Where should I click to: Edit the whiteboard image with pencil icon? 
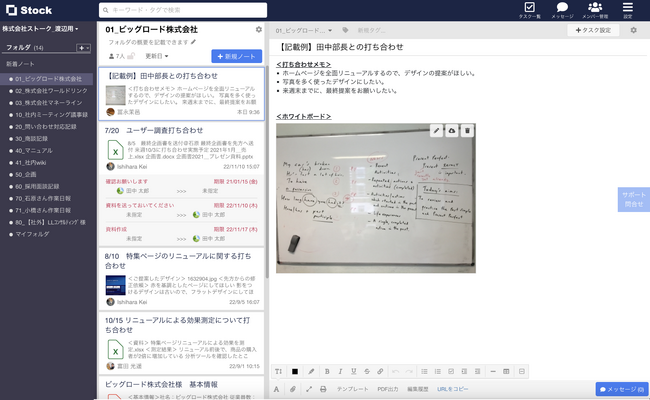pos(436,131)
